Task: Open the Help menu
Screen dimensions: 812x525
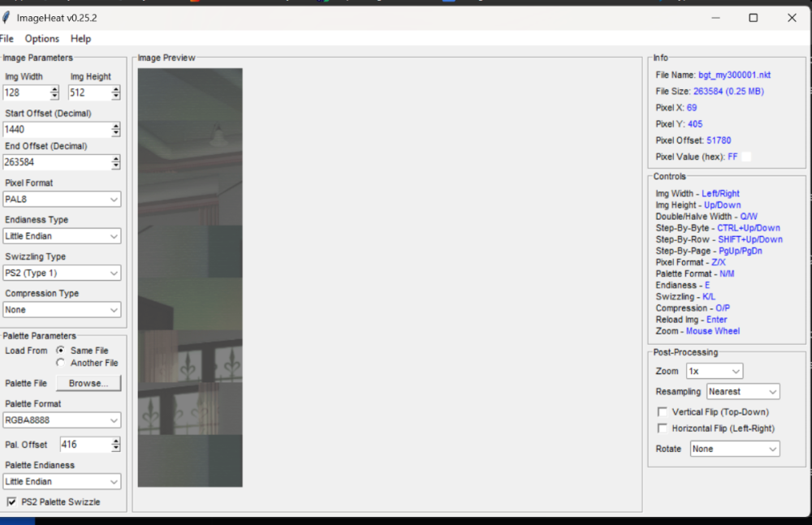Action: [80, 39]
